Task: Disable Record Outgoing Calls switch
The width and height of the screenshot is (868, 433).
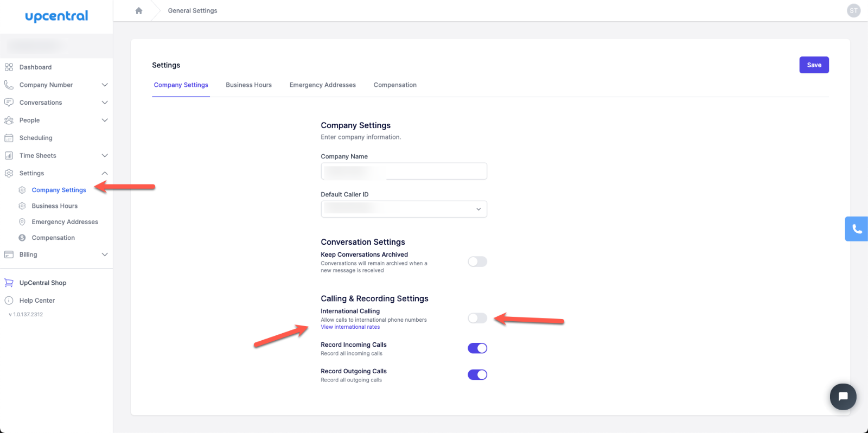Action: (477, 375)
